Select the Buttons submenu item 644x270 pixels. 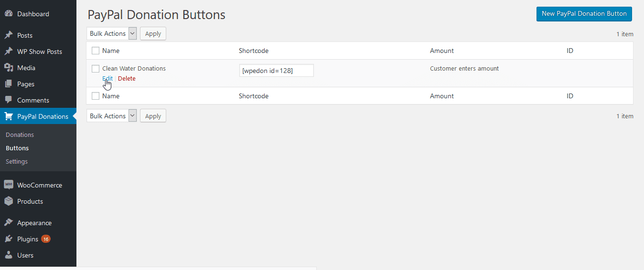[x=17, y=148]
